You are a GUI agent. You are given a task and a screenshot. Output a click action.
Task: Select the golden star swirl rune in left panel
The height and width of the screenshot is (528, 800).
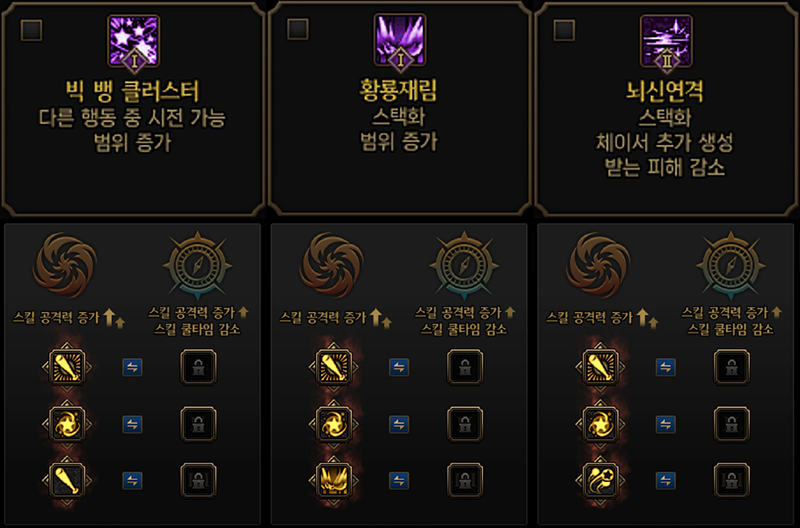click(x=67, y=424)
